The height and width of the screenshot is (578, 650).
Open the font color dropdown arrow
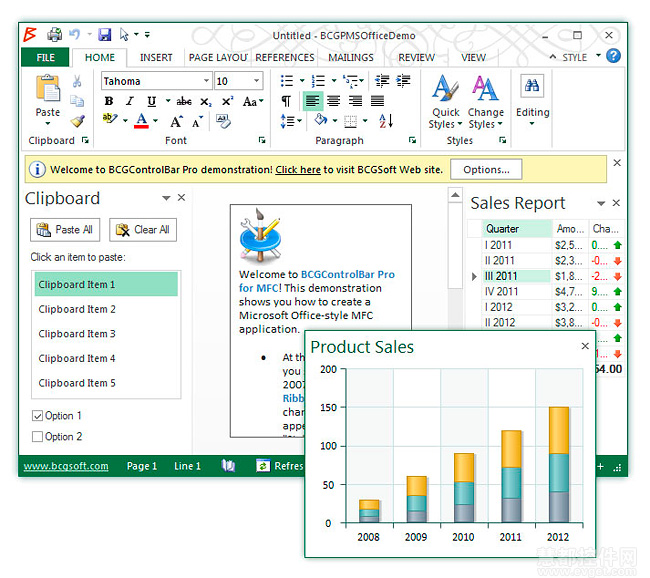[156, 121]
